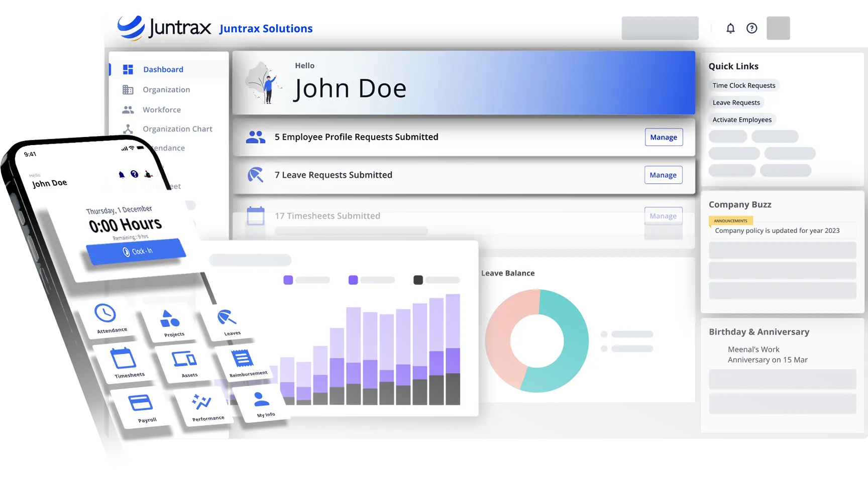Click the first purple chart legend swatch
Screen dimensions: 868x488
[288, 280]
